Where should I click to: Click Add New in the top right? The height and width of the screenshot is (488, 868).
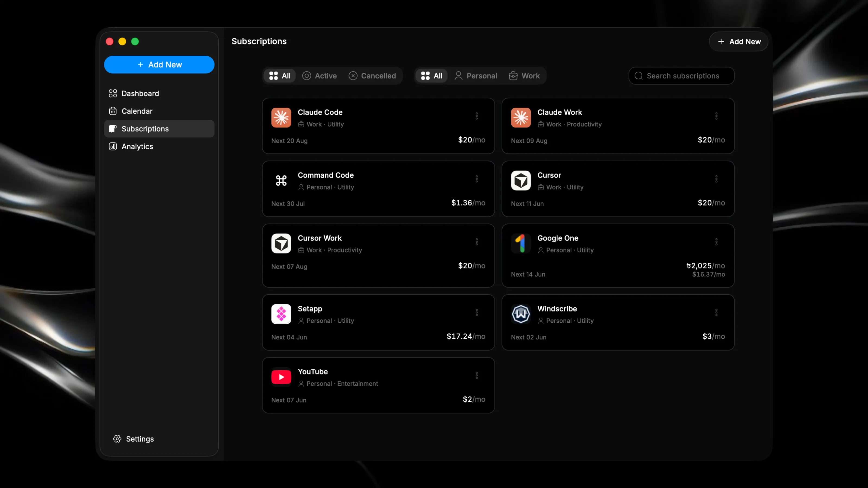point(738,42)
